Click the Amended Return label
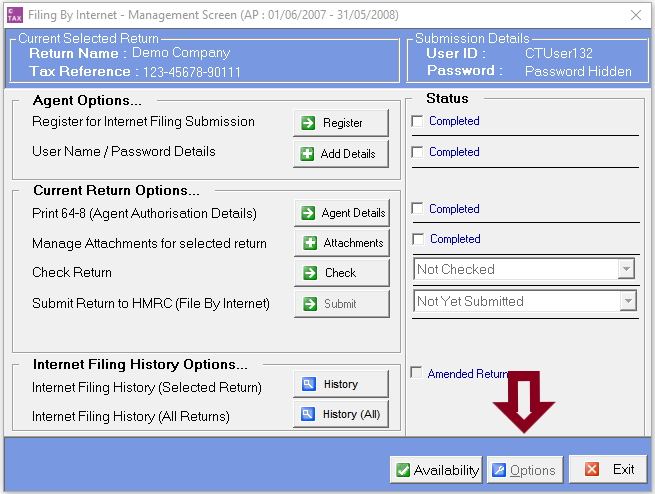This screenshot has height=494, width=655. [x=468, y=373]
